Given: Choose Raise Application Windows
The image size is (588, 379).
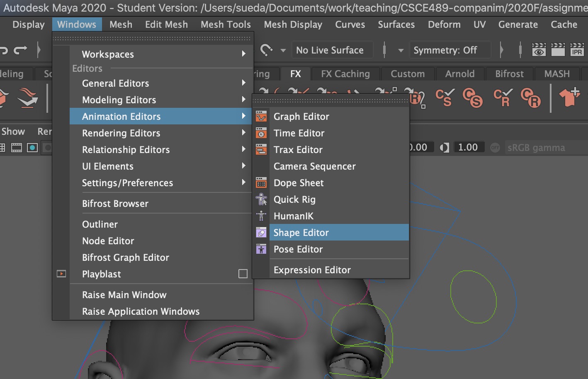Looking at the screenshot, I should pos(161,311).
